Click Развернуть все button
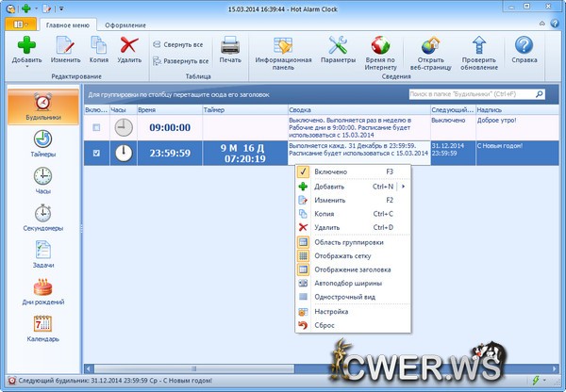566x392 pixels. click(x=183, y=59)
